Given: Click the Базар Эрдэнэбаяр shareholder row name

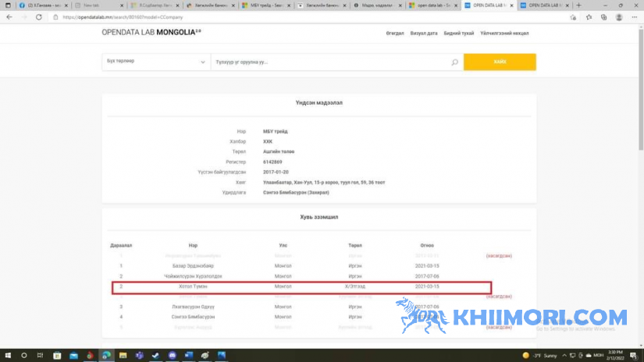Looking at the screenshot, I should click(x=193, y=266).
